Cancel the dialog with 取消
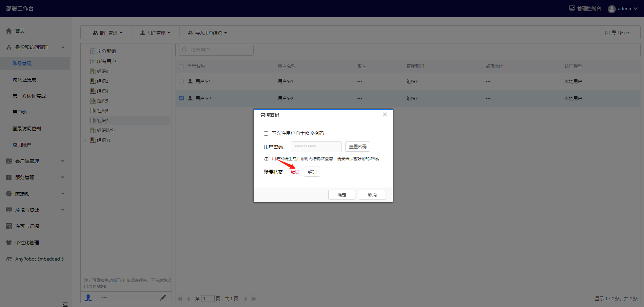Viewport: 644px width, 307px height. click(x=372, y=195)
